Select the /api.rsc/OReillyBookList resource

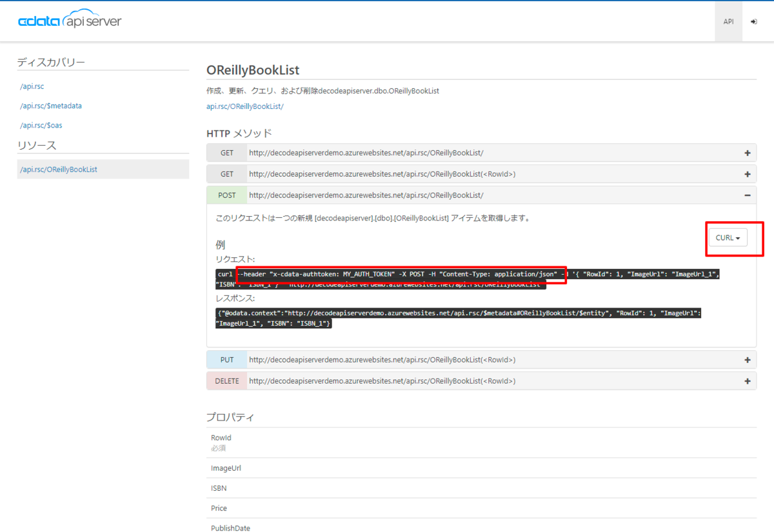[103, 169]
